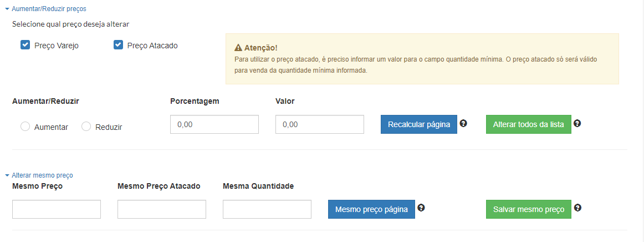Click into the Mesmo Preço Atacado field
Image resolution: width=644 pixels, height=242 pixels.
pyautogui.click(x=162, y=209)
